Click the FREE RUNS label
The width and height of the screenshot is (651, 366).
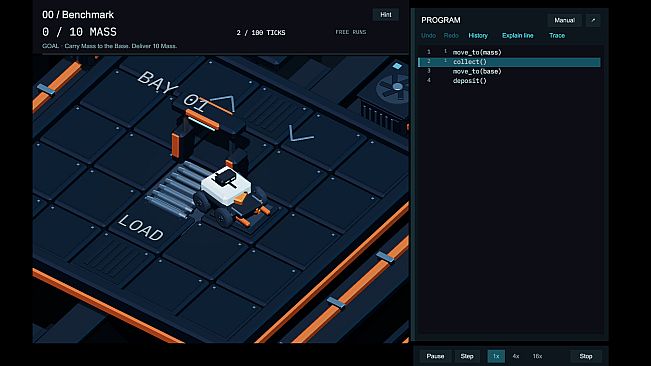click(x=351, y=32)
